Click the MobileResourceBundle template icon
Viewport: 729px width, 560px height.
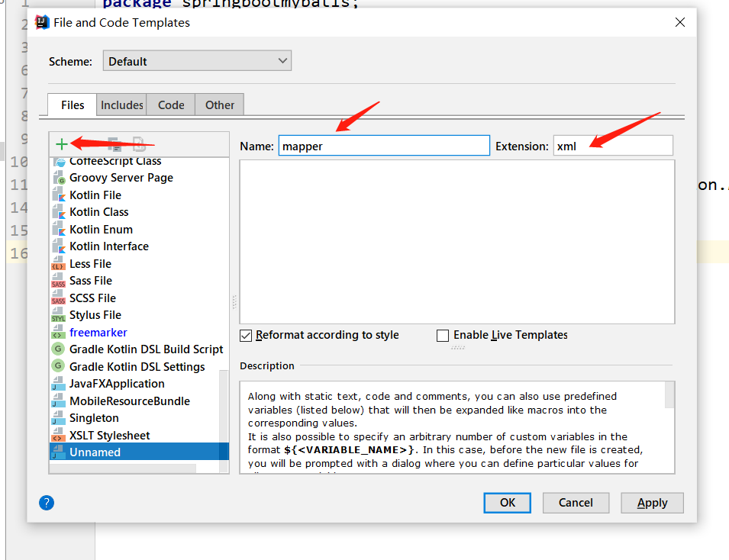click(x=58, y=401)
